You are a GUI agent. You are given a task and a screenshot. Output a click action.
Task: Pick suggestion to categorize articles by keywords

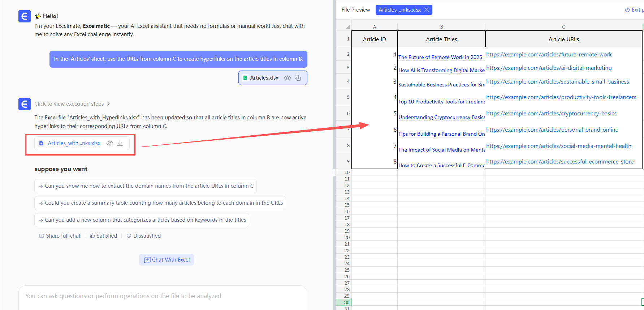tap(142, 220)
